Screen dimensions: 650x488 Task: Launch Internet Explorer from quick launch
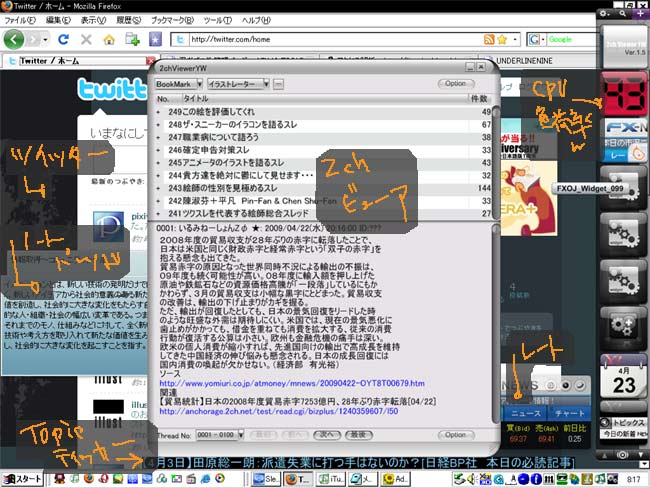[206, 479]
